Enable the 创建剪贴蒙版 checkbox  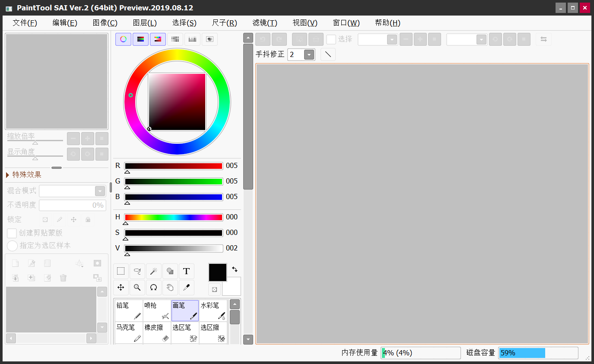tap(12, 233)
